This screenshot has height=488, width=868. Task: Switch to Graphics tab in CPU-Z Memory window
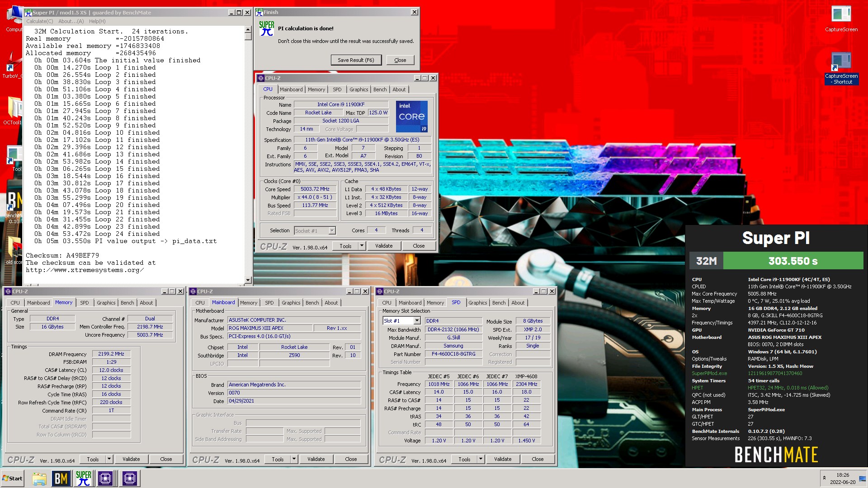coord(106,303)
